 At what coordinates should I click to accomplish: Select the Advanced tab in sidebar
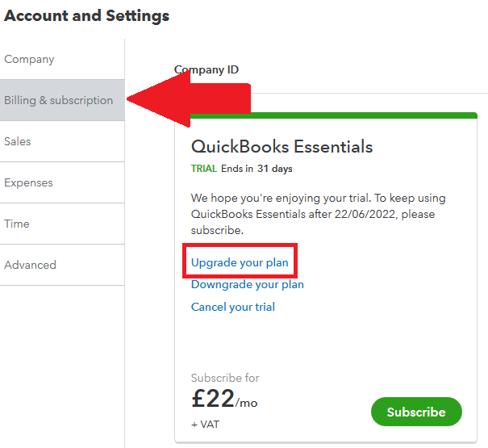pyautogui.click(x=30, y=265)
